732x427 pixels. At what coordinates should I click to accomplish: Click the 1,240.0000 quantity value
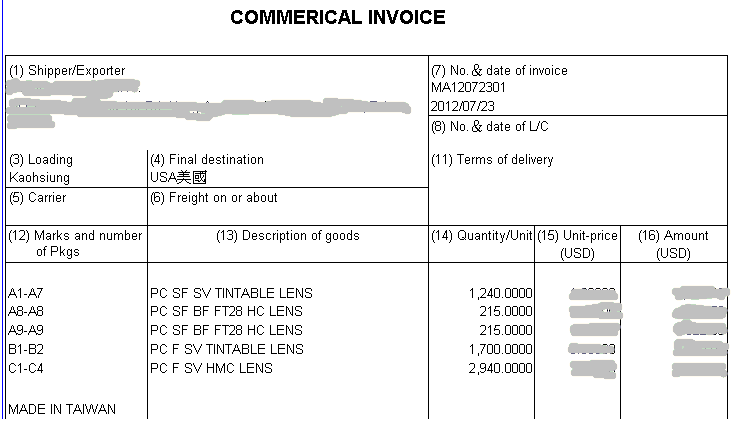coord(500,294)
